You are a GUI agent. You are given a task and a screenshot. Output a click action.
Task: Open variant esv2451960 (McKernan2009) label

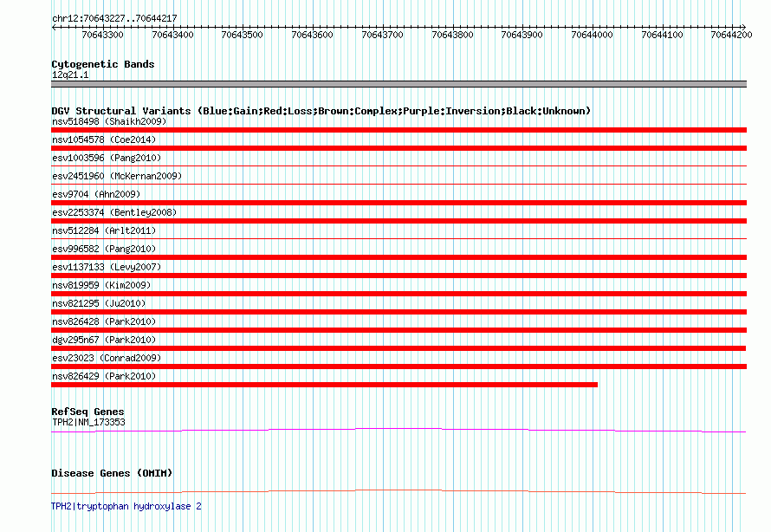pyautogui.click(x=117, y=176)
